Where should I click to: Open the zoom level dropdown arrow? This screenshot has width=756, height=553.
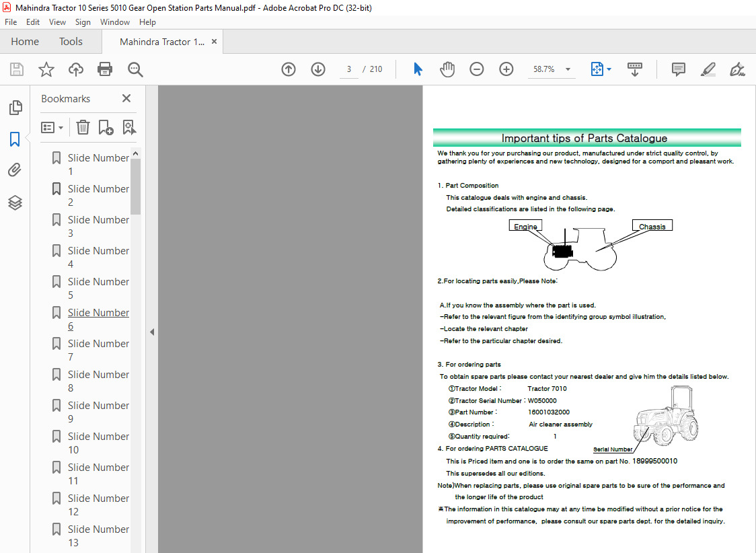tap(568, 69)
